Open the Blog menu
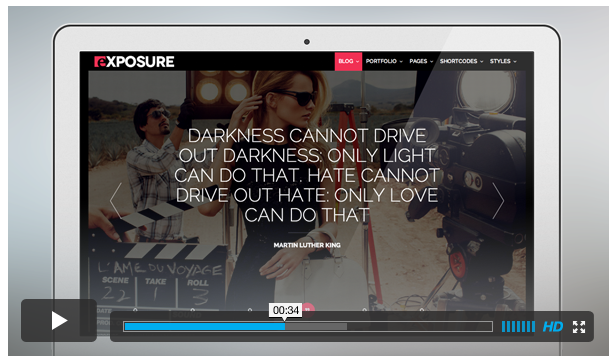The height and width of the screenshot is (363, 616). pyautogui.click(x=348, y=61)
